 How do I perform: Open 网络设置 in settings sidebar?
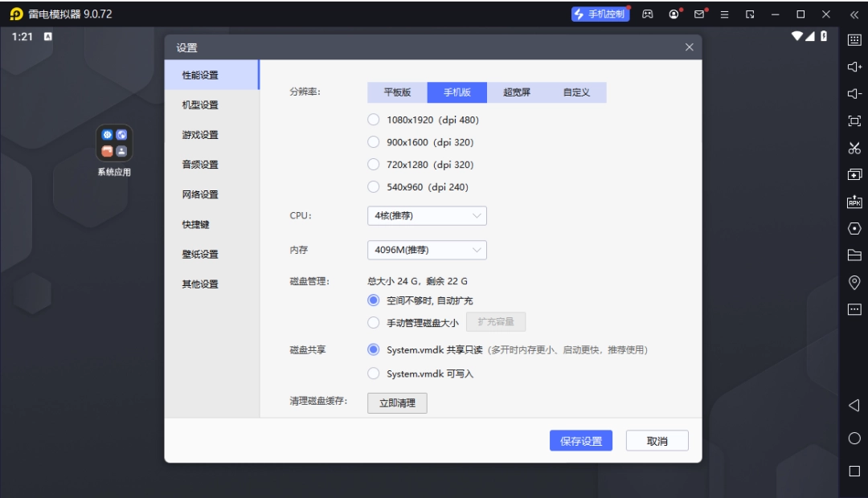pyautogui.click(x=211, y=194)
